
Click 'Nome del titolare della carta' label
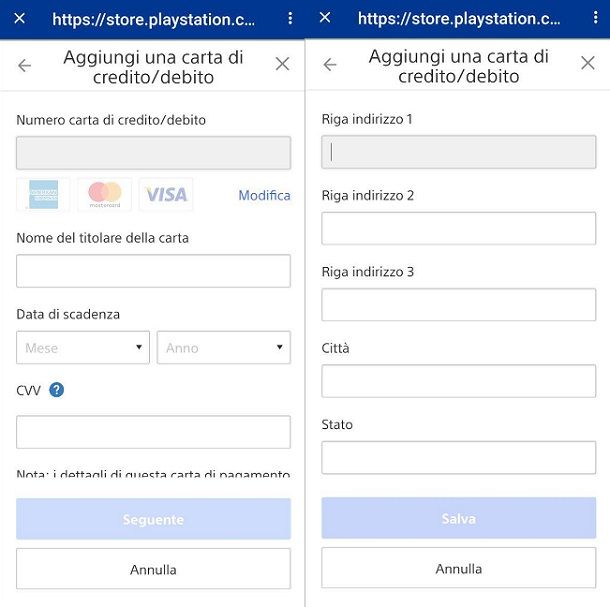click(103, 238)
